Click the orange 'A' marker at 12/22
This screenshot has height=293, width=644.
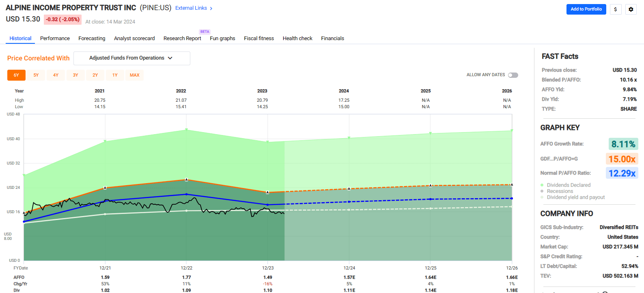click(186, 180)
